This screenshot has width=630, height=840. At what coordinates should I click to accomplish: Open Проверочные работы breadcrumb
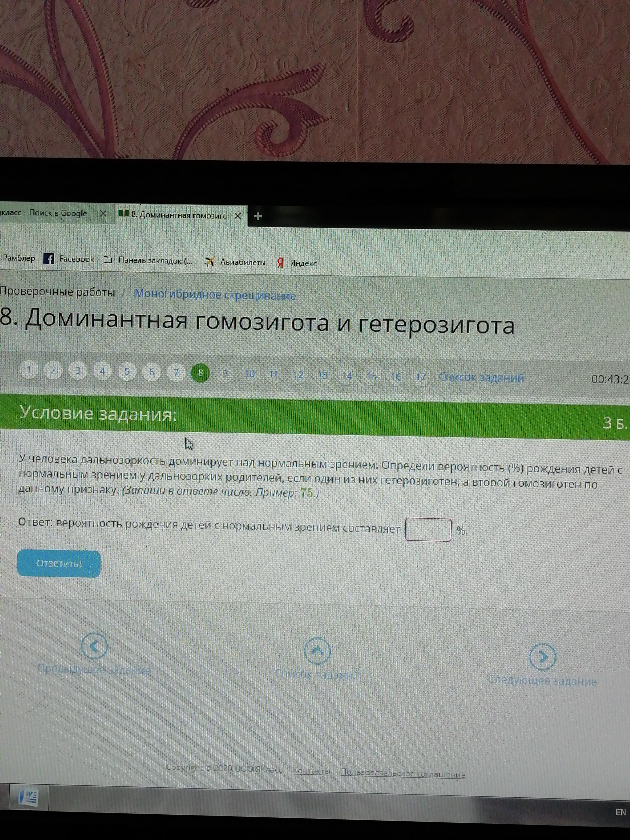pyautogui.click(x=57, y=292)
